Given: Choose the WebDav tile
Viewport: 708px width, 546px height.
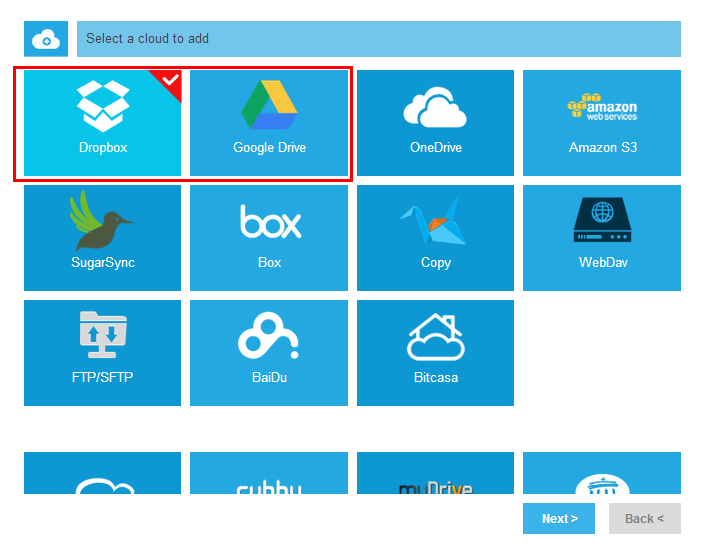Looking at the screenshot, I should click(x=602, y=238).
